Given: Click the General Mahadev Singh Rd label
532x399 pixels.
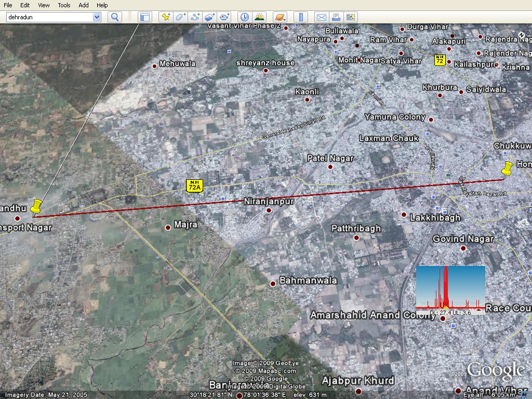Looking at the screenshot, I should click(x=294, y=128).
